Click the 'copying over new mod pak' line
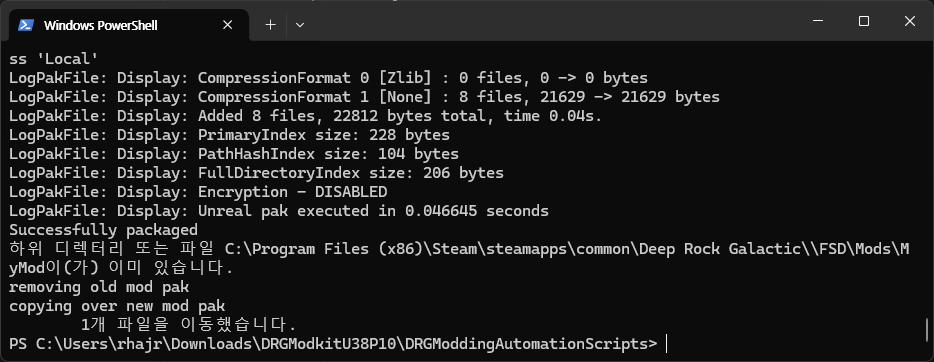 [x=117, y=306]
